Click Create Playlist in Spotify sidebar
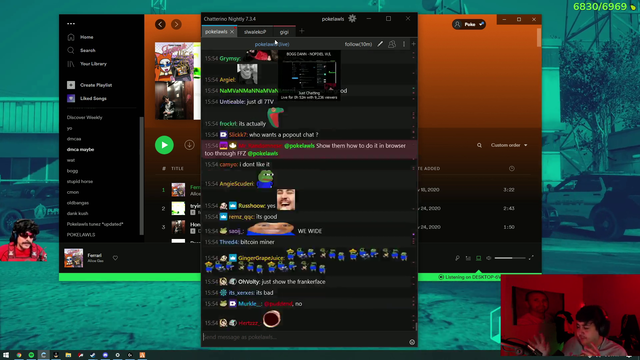The image size is (640, 360). 89,85
